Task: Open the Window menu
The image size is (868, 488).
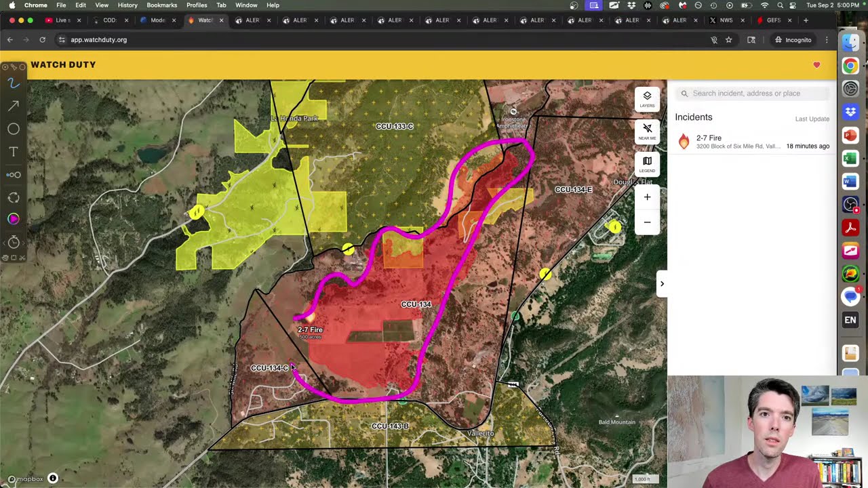Action: (x=246, y=5)
